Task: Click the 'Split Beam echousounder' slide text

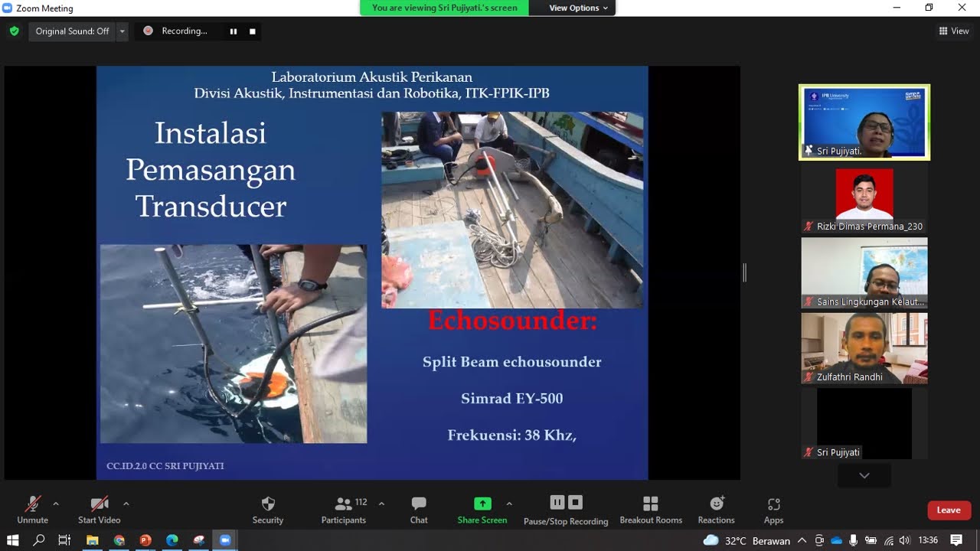Action: pos(512,362)
